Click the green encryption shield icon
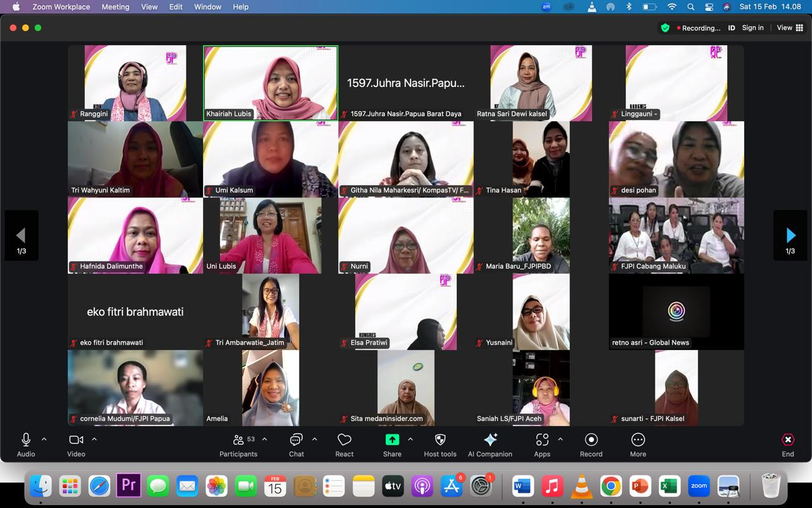Image resolution: width=812 pixels, height=508 pixels. (665, 28)
